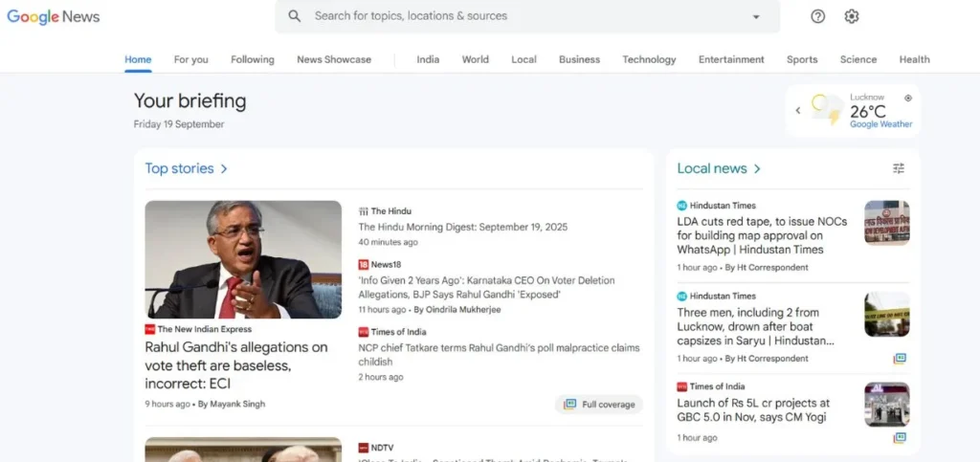Viewport: 980px width, 462px height.
Task: Go to the Sports tab
Action: coord(802,59)
